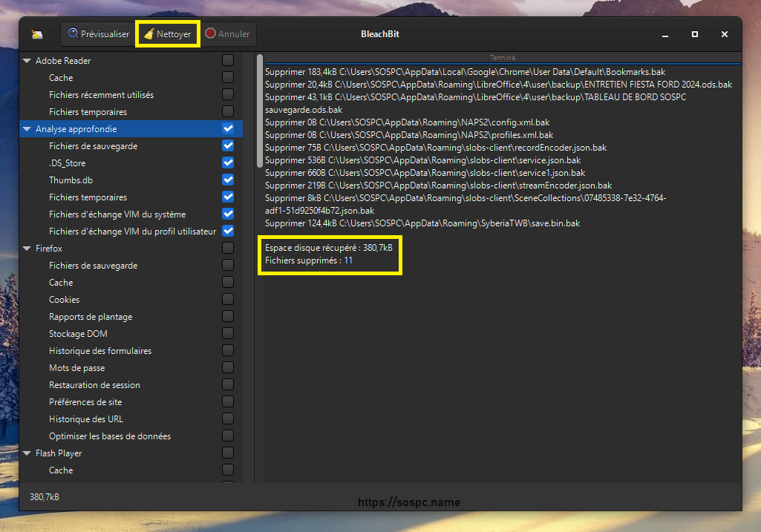Viewport: 761px width, 532px height.
Task: Check the Adobe Reader Cache checkbox
Action: 228,78
